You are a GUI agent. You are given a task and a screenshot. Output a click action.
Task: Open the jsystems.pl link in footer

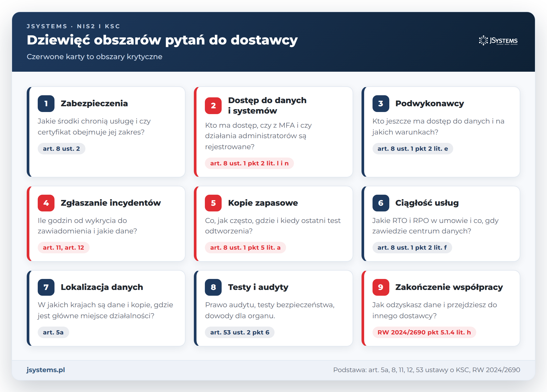pyautogui.click(x=46, y=370)
